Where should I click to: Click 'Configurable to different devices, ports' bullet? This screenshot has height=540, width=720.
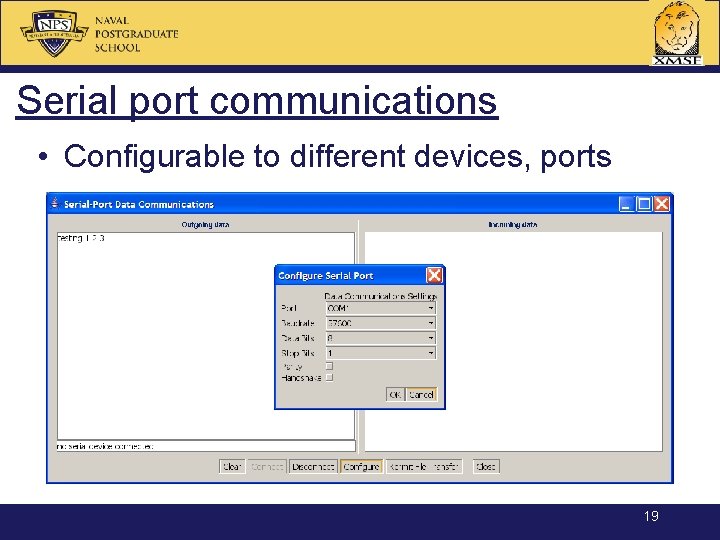tap(338, 156)
